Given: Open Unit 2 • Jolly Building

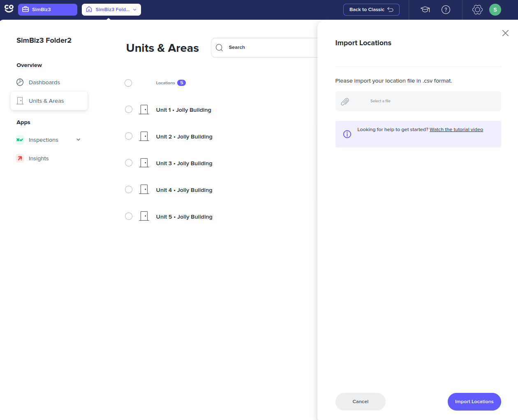Looking at the screenshot, I should click(x=184, y=137).
